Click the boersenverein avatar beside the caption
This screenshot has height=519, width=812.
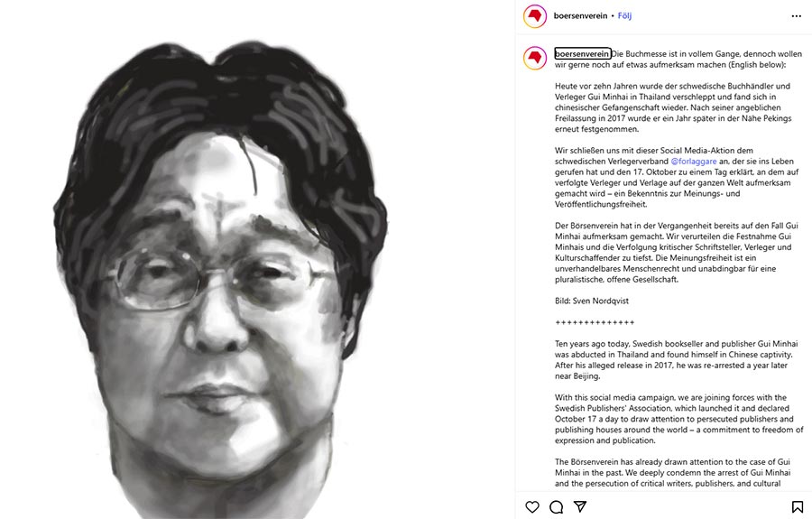click(535, 58)
